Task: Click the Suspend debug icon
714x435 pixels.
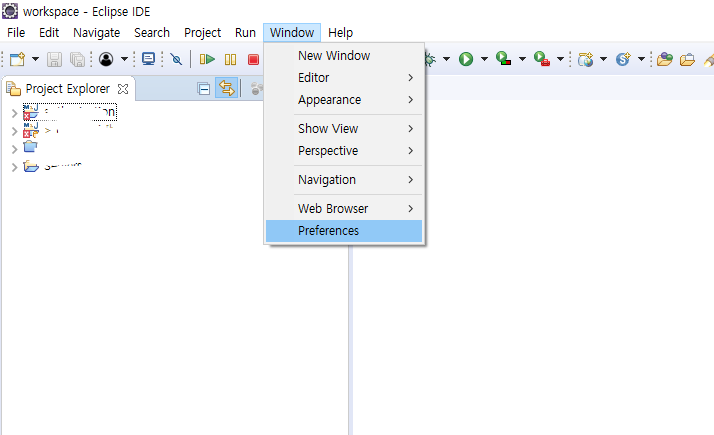Action: (230, 59)
